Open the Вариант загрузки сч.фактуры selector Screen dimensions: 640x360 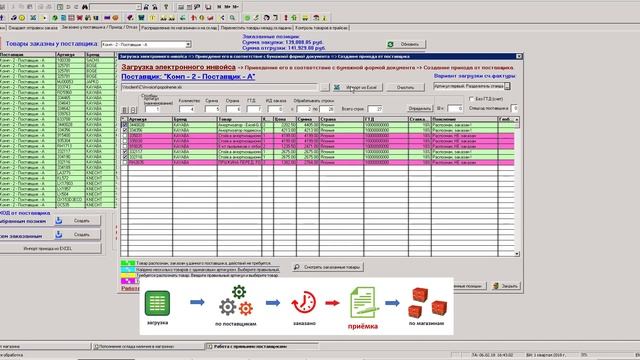(507, 86)
